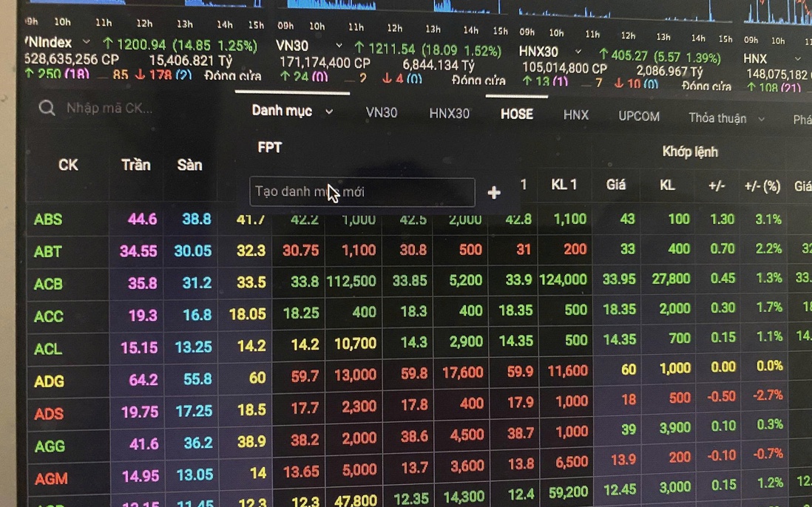This screenshot has width=812, height=507.
Task: Click the search magnifier icon
Action: point(47,109)
